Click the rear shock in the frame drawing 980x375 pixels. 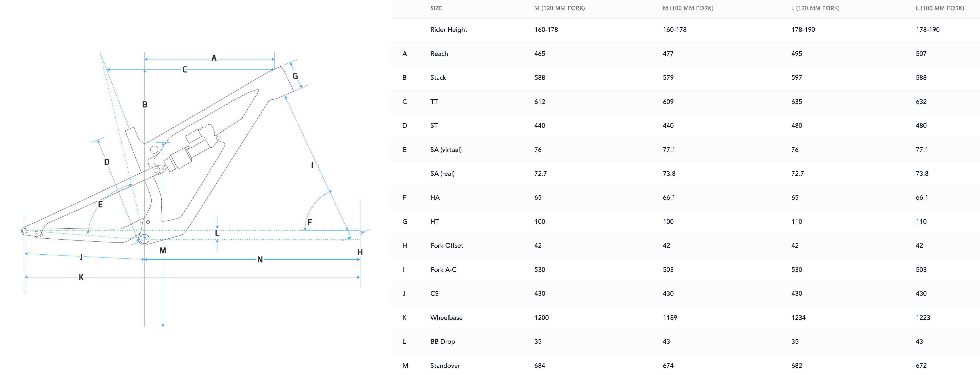pos(190,150)
